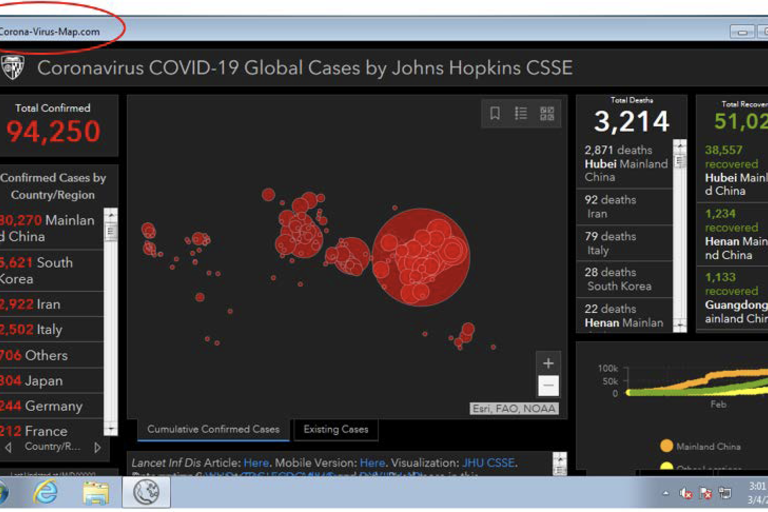Open Mobile Version Here link

pyautogui.click(x=372, y=463)
